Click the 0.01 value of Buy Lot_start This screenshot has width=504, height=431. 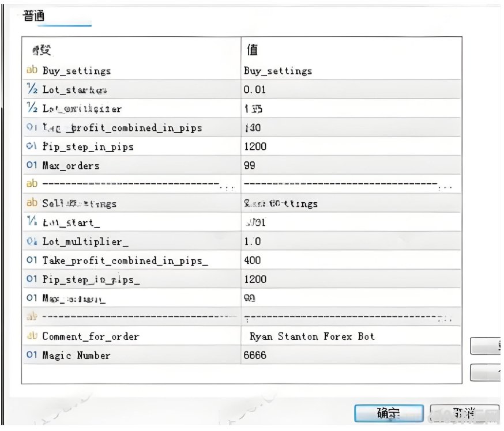(254, 90)
